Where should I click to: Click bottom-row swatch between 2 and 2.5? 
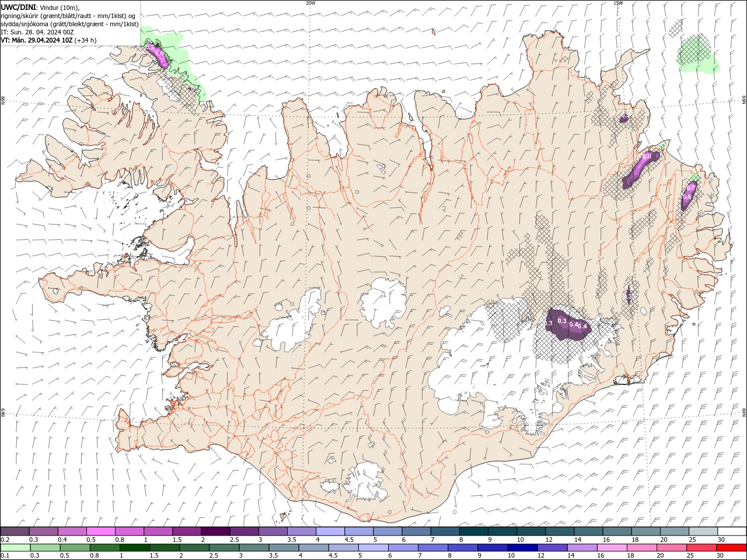pos(194,548)
